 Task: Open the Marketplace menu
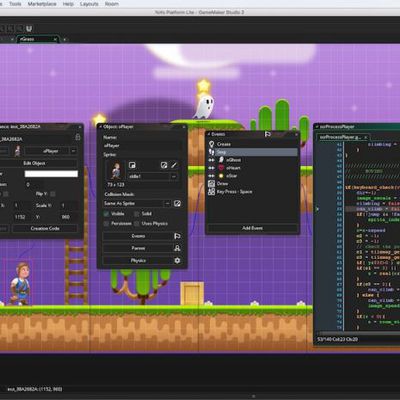[42, 4]
